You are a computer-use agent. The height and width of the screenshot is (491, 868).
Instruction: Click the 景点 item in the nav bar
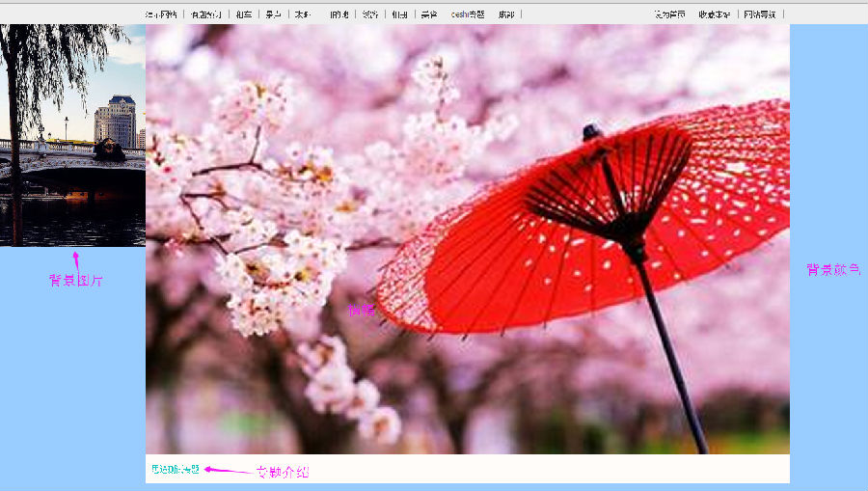pyautogui.click(x=274, y=14)
